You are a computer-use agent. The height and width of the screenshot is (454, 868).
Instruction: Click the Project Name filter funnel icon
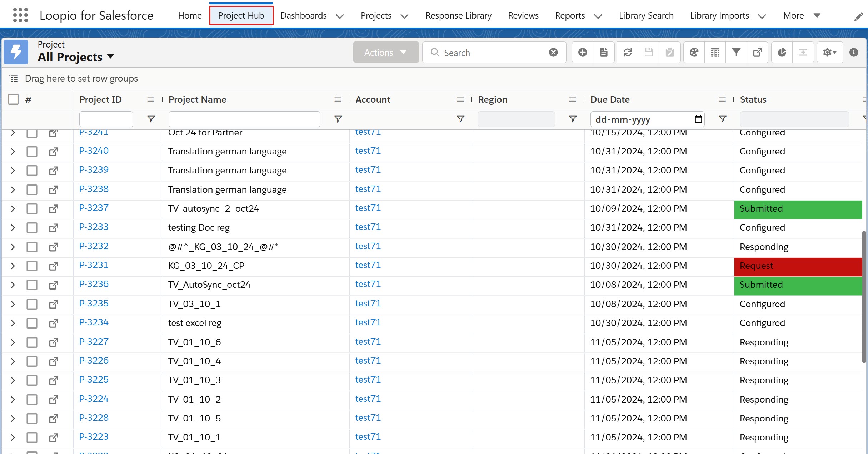click(338, 119)
